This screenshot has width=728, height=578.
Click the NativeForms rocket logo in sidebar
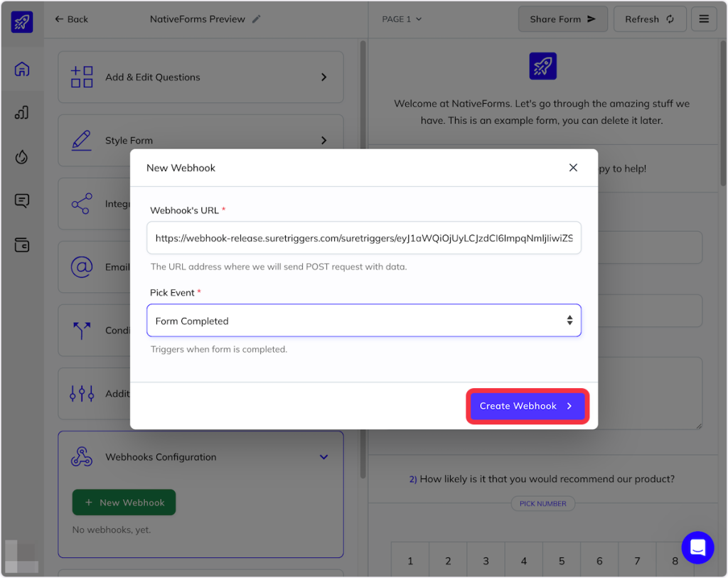click(22, 22)
